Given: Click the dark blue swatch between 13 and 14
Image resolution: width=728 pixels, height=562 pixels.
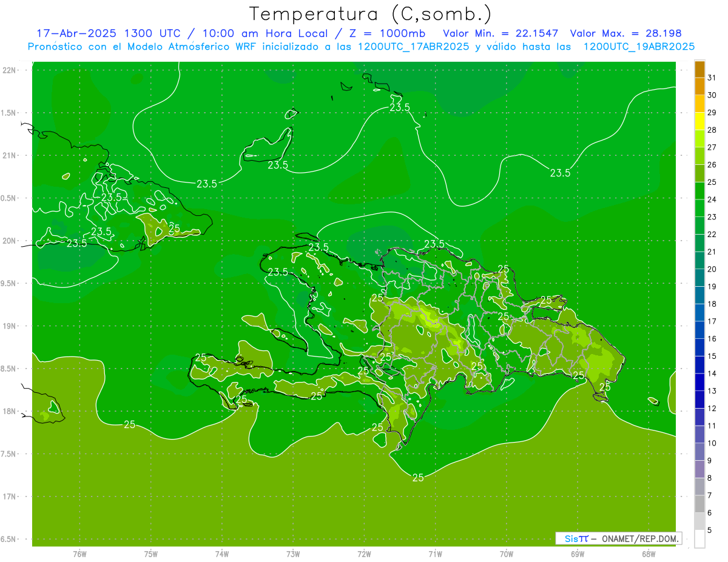Looking at the screenshot, I should click(699, 382).
